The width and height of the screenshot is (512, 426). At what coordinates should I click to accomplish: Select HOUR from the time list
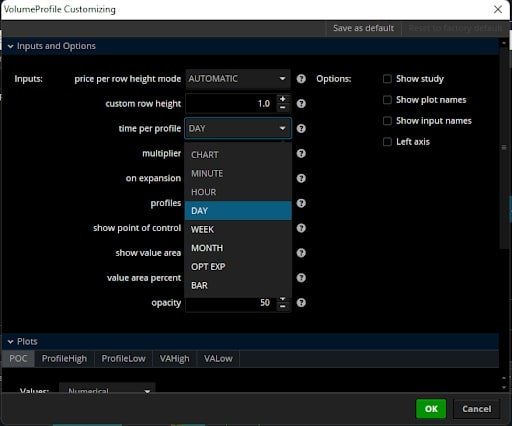click(238, 192)
